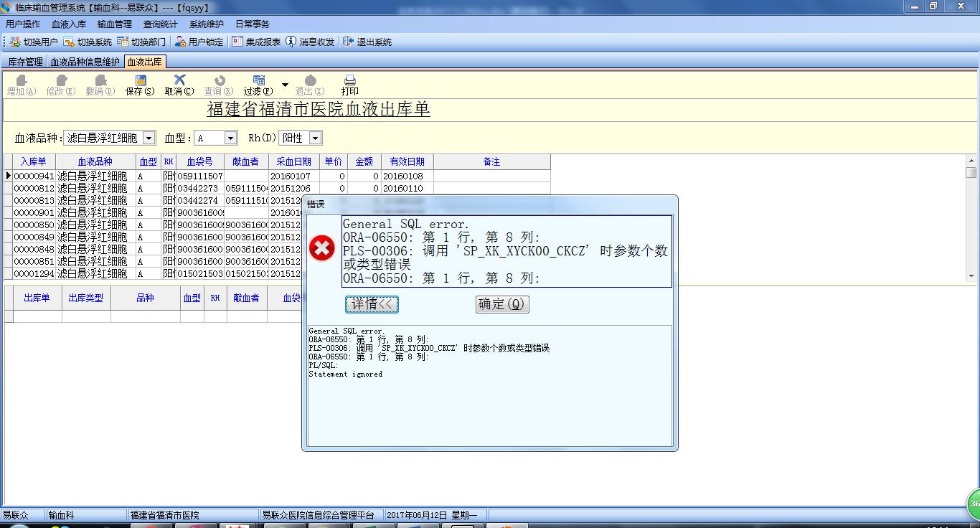The width and height of the screenshot is (980, 528).
Task: Click the collection date cell 20160107
Action: click(293, 176)
